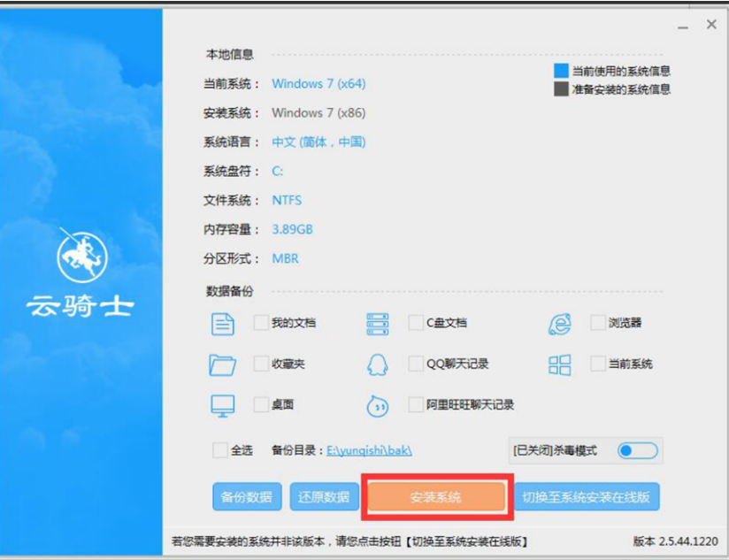This screenshot has height=560, width=729.
Task: Click the 备份数据 button
Action: click(247, 497)
